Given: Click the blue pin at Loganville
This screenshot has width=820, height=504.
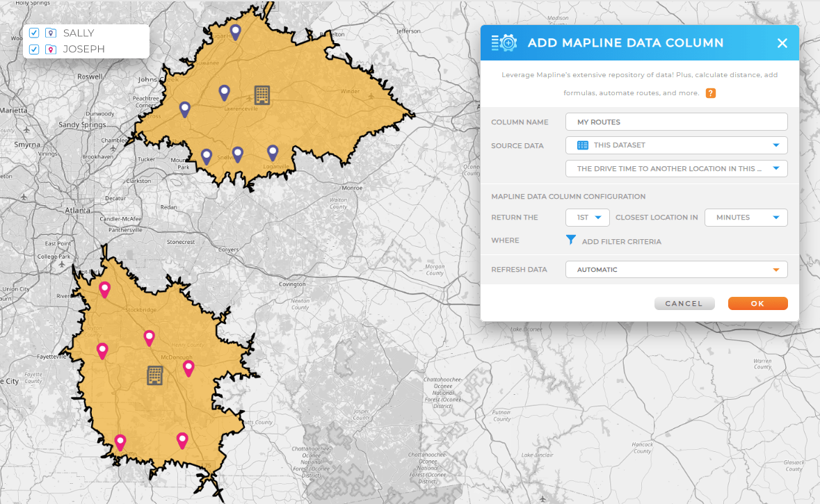Looking at the screenshot, I should [273, 153].
